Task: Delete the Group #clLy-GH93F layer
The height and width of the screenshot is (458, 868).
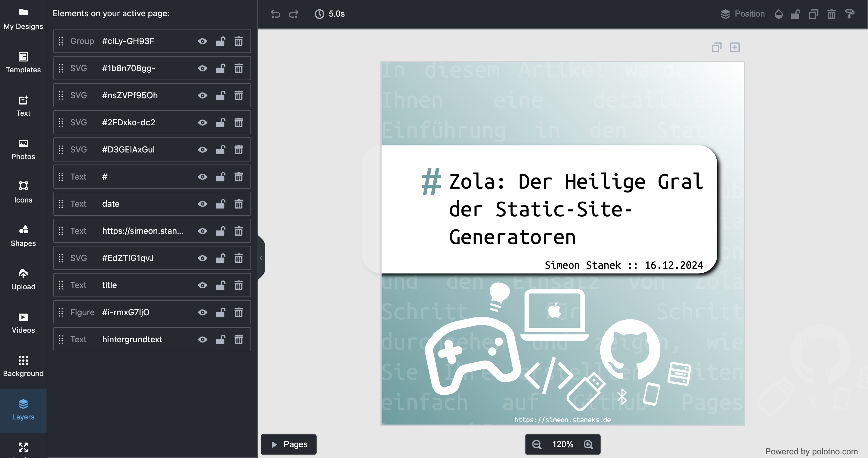Action: tap(239, 41)
